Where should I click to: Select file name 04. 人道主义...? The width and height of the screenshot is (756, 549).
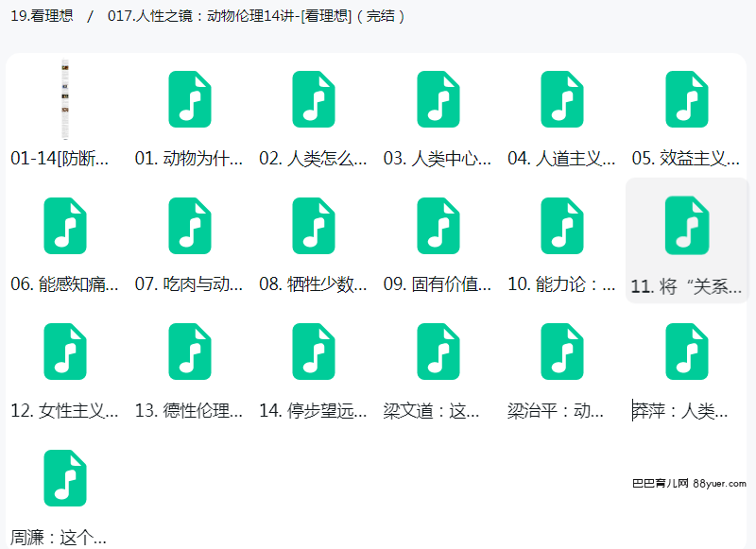tap(561, 159)
